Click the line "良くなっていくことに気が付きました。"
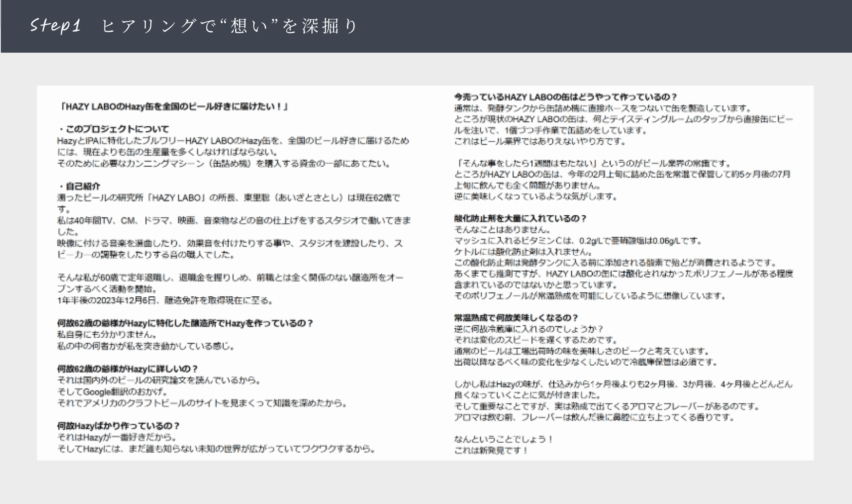 (x=528, y=395)
